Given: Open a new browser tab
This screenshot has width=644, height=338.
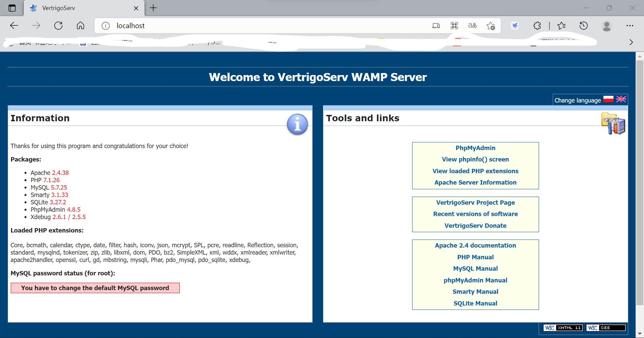Looking at the screenshot, I should pos(153,8).
